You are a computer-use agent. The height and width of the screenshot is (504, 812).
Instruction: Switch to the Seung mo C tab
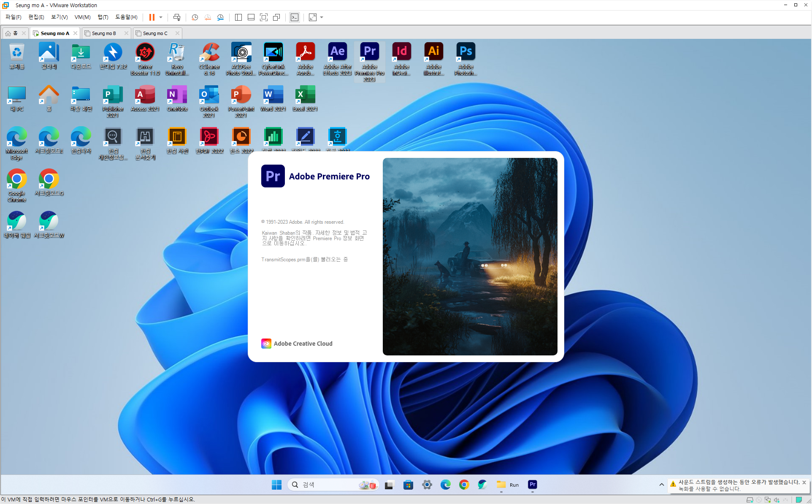tap(155, 33)
